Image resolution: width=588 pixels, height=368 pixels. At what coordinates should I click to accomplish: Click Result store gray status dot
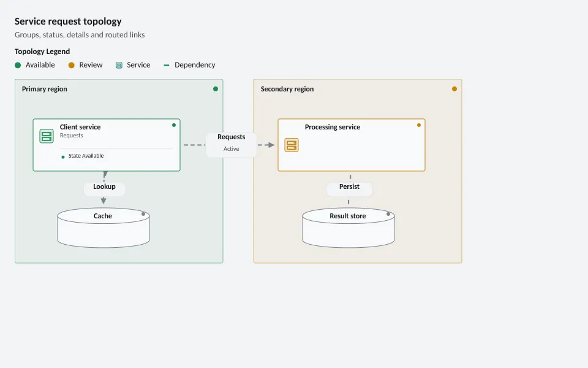click(x=388, y=214)
